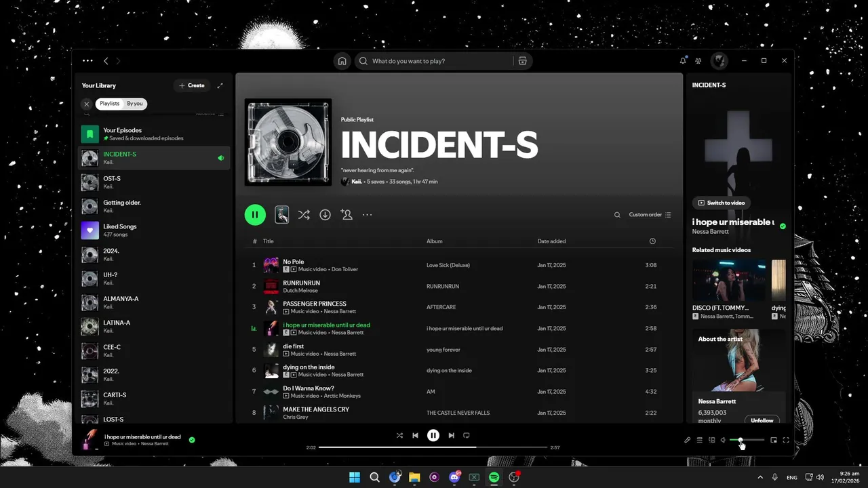Go back with the left arrow
868x488 pixels.
(106, 61)
